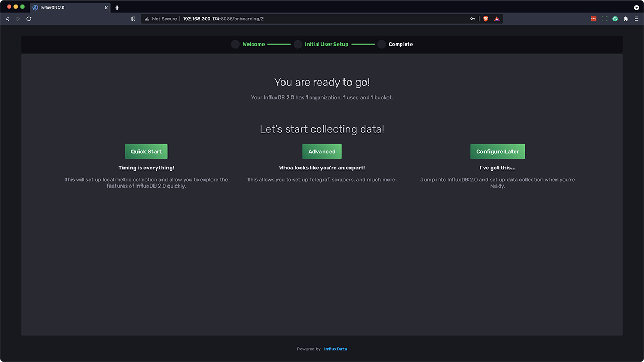This screenshot has width=644, height=362.
Task: Click the Not Secure warning indicator
Action: point(160,19)
